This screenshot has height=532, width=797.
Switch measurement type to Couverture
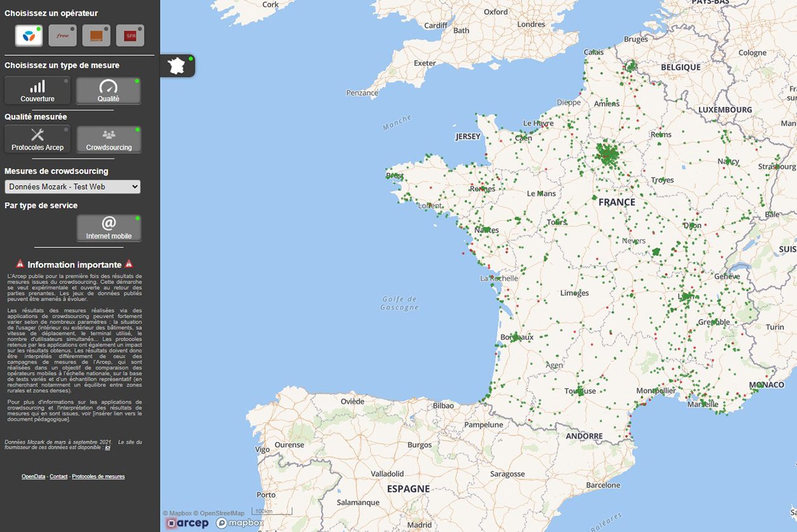[37, 91]
